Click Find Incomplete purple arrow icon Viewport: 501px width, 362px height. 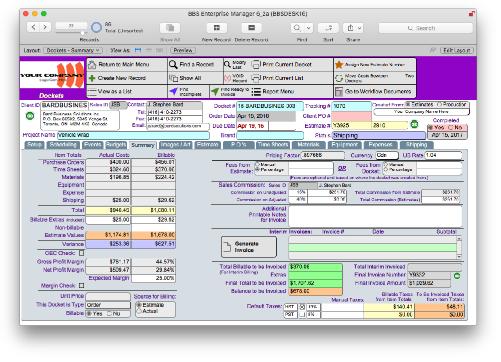(x=173, y=91)
